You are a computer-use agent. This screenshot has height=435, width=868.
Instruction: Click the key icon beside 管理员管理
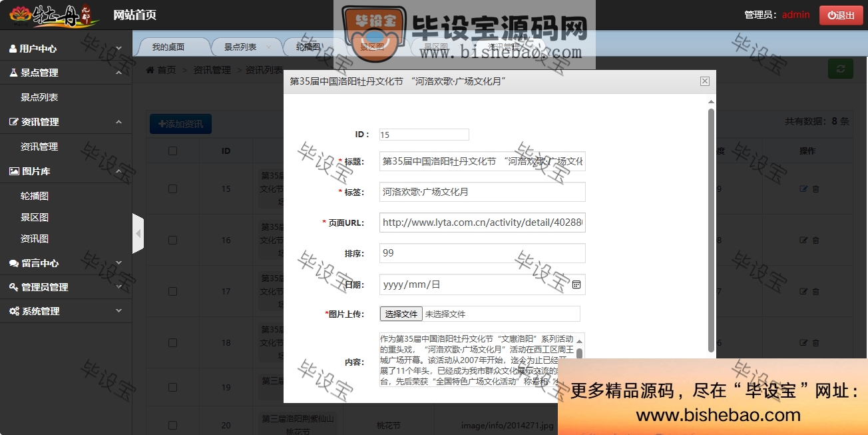pyautogui.click(x=14, y=287)
